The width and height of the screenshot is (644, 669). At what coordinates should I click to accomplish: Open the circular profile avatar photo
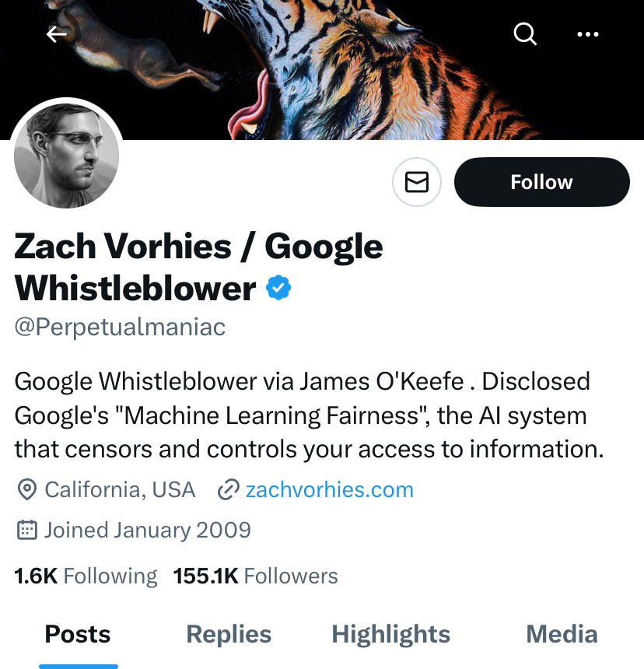(x=67, y=156)
